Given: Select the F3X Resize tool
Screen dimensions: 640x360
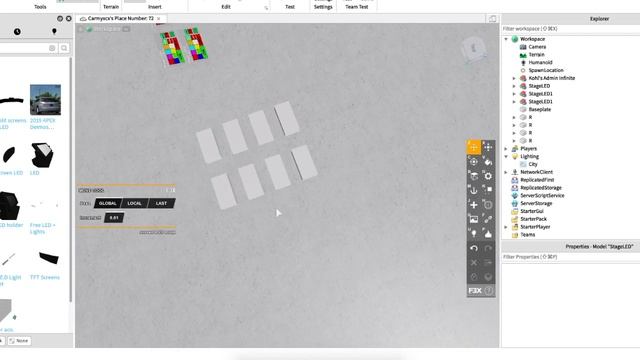Looking at the screenshot, I should pos(488,147).
